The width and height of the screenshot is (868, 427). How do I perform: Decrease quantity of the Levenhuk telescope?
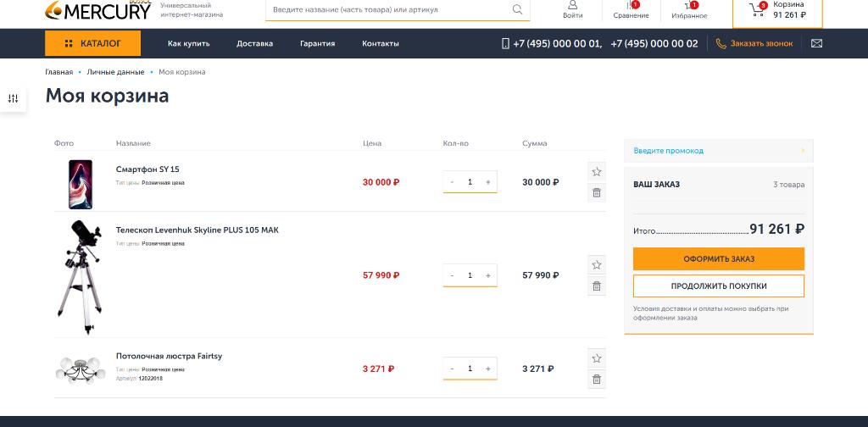click(x=453, y=275)
